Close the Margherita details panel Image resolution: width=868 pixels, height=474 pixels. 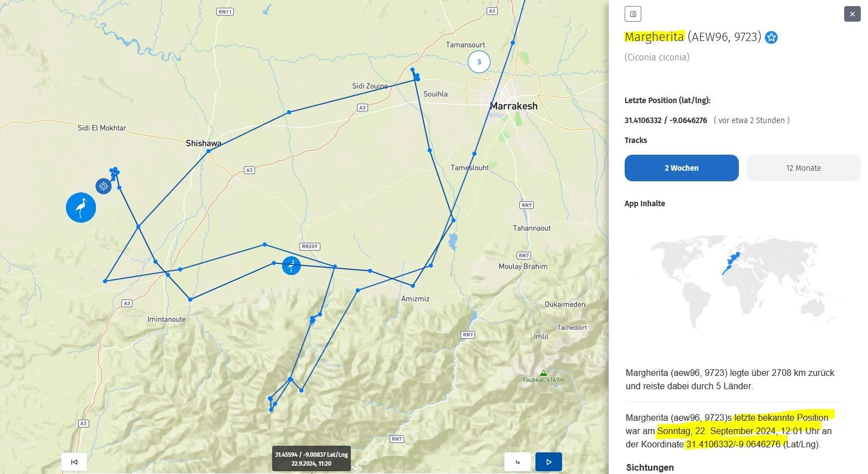[x=852, y=14]
